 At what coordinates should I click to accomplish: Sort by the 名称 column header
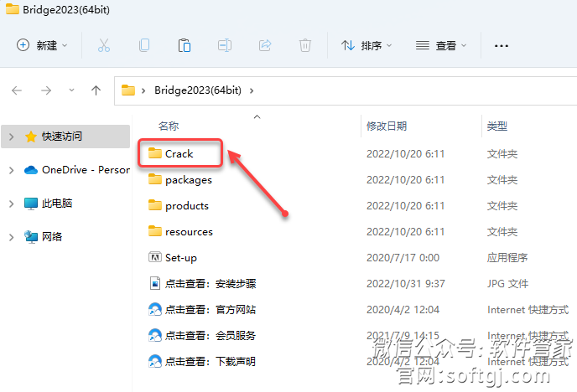point(169,126)
